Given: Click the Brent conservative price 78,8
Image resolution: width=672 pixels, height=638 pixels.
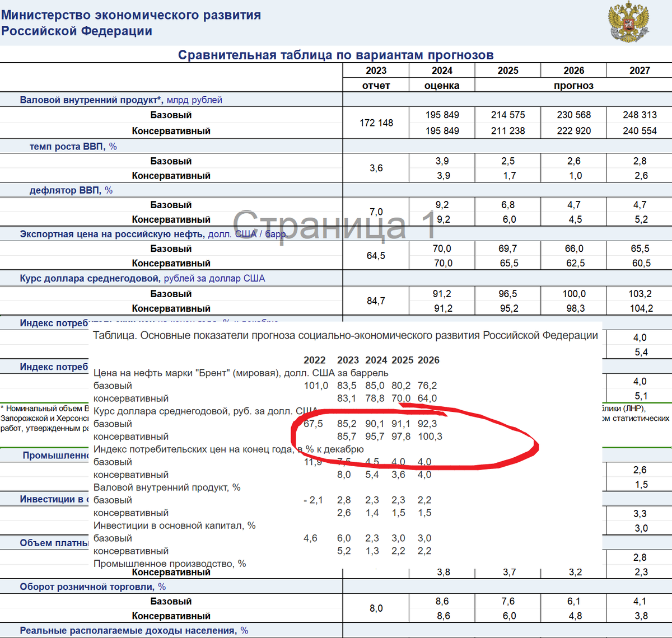Looking at the screenshot, I should click(x=375, y=398).
